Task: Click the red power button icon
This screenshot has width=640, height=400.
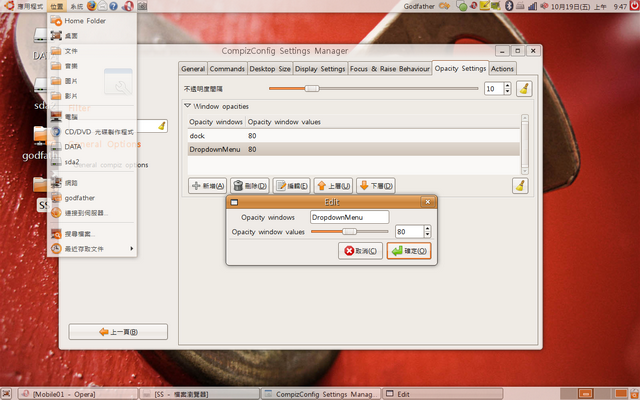Action: click(x=634, y=6)
